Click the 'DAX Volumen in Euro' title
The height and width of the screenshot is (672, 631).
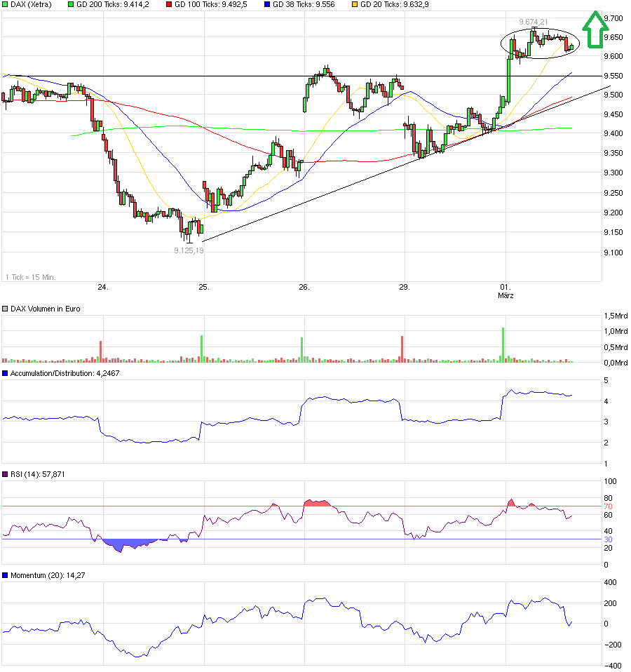tap(46, 309)
